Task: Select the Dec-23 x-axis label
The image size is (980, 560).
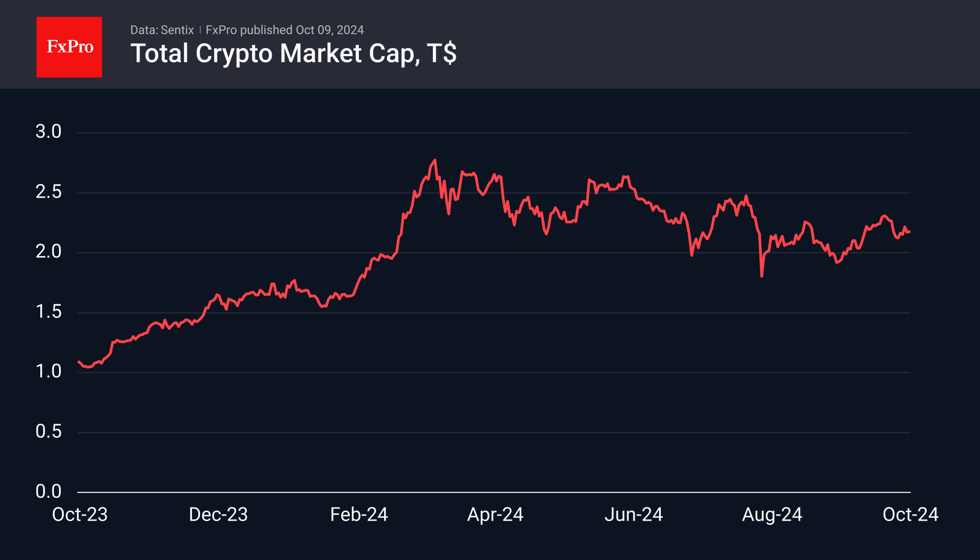Action: (x=218, y=515)
